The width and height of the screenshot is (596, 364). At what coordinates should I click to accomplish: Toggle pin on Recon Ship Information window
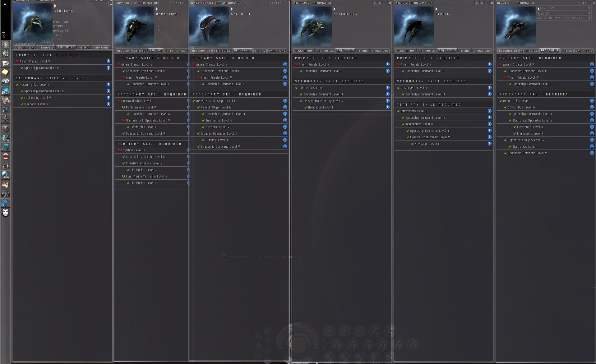tap(584, 3)
